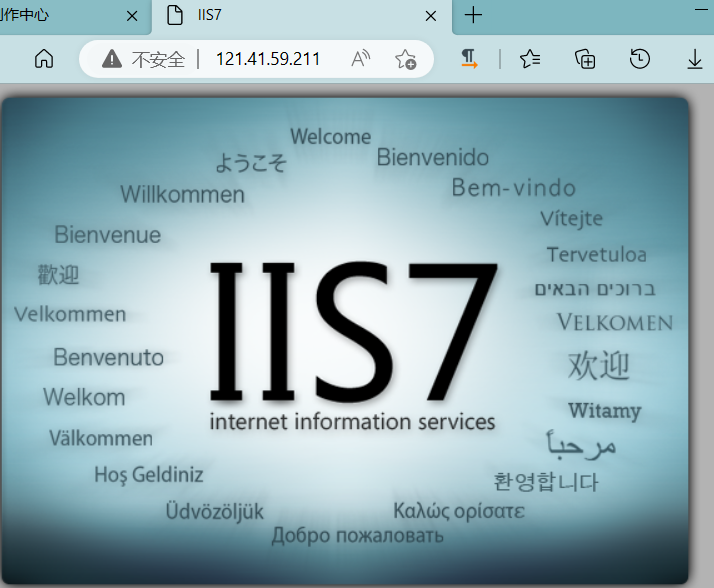Click the 不安全 security label
The height and width of the screenshot is (588, 714).
(158, 60)
